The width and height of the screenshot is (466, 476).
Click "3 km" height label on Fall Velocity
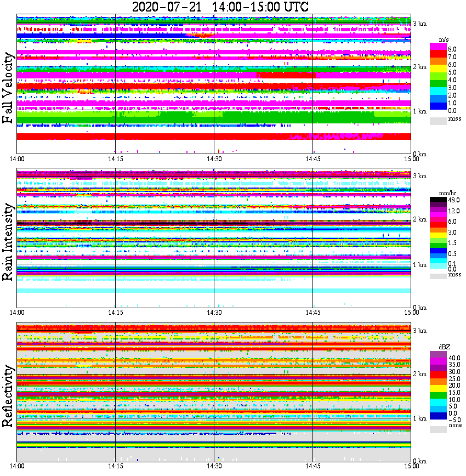pyautogui.click(x=419, y=24)
